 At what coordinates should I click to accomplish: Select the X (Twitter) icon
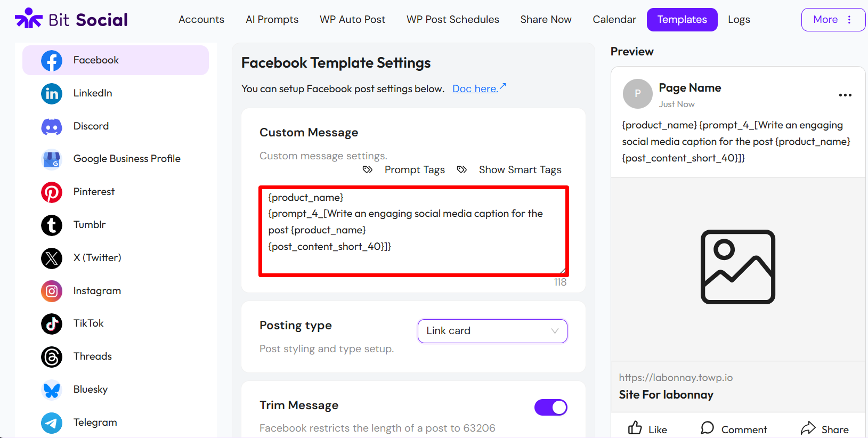coord(52,258)
